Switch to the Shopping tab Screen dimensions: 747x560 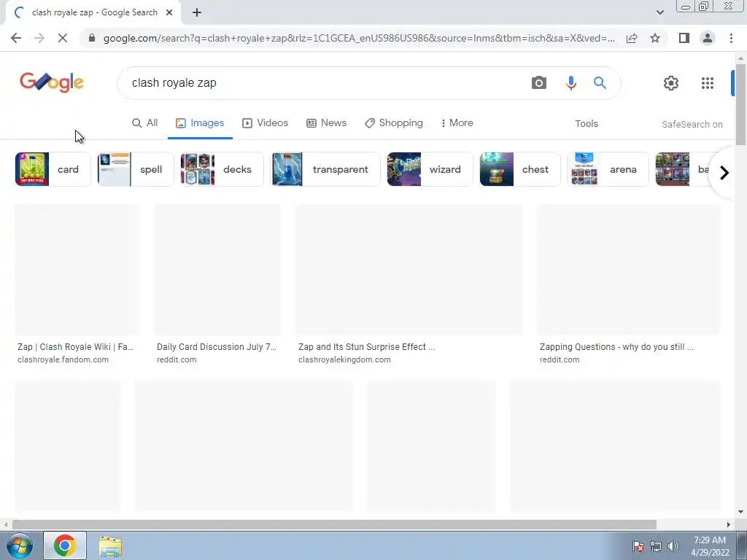(394, 122)
